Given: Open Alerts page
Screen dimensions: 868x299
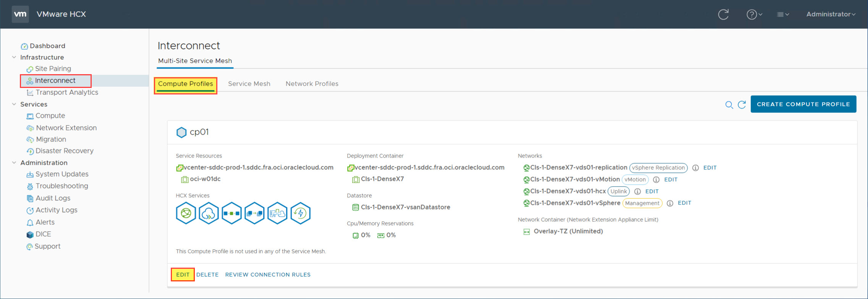Looking at the screenshot, I should 45,223.
